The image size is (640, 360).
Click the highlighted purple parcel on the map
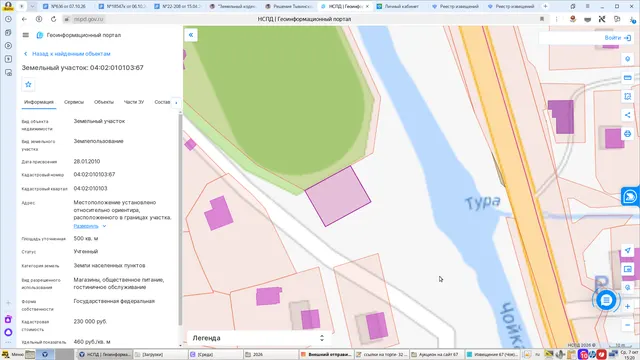[338, 196]
